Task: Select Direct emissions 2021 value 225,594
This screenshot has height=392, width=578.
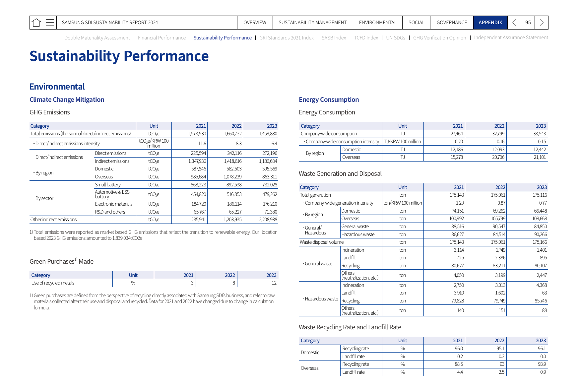Action: pyautogui.click(x=198, y=153)
